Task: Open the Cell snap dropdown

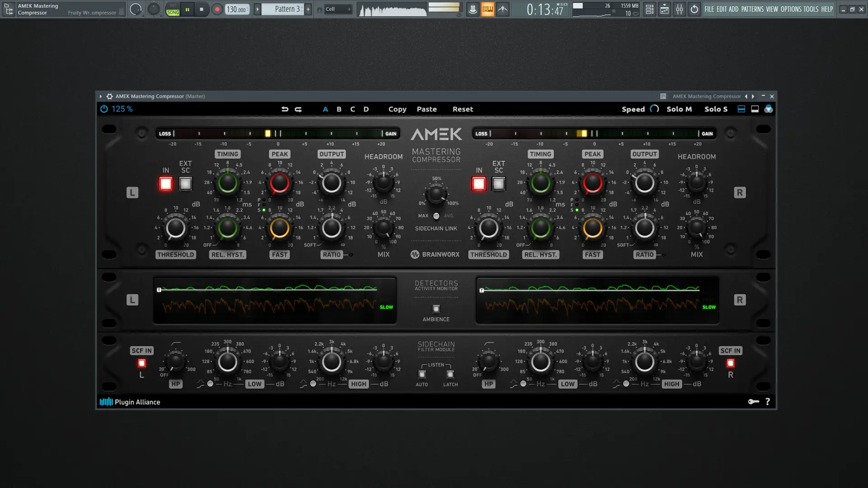Action: tap(338, 9)
